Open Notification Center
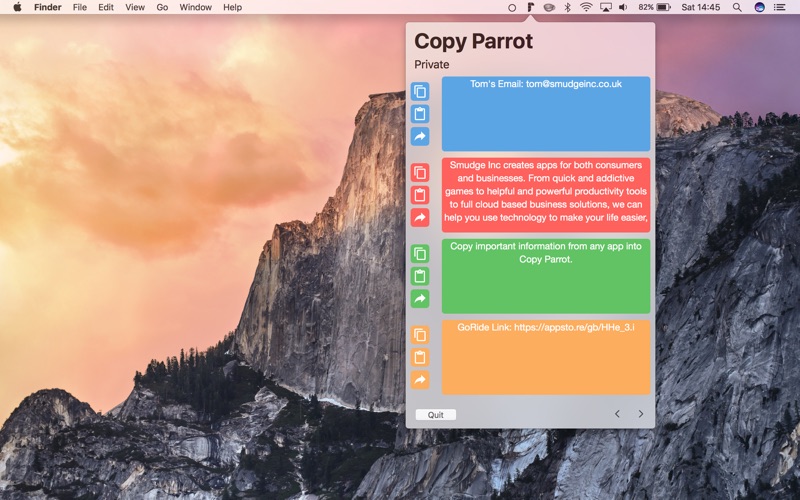The height and width of the screenshot is (500, 800). 780,7
